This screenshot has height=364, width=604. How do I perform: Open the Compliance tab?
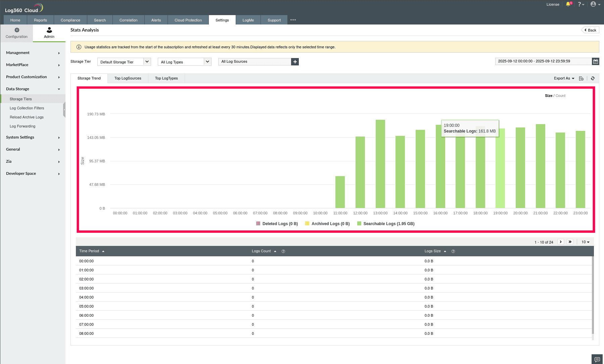(x=70, y=20)
